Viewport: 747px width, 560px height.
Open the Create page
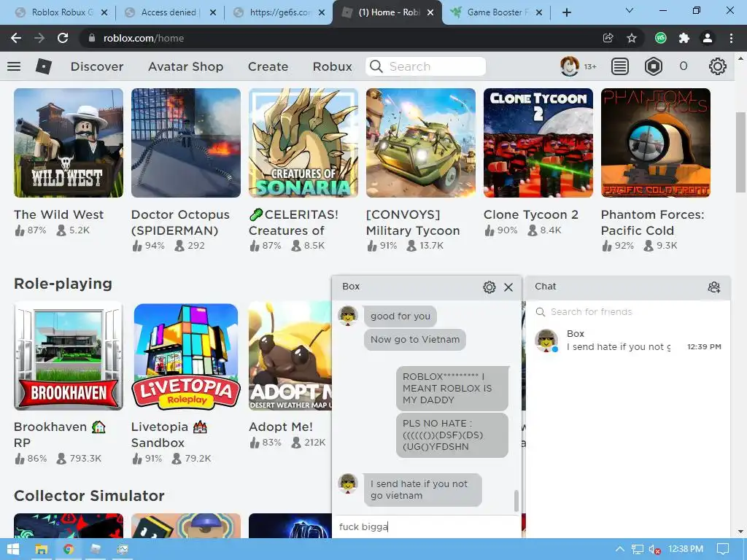[x=268, y=66]
